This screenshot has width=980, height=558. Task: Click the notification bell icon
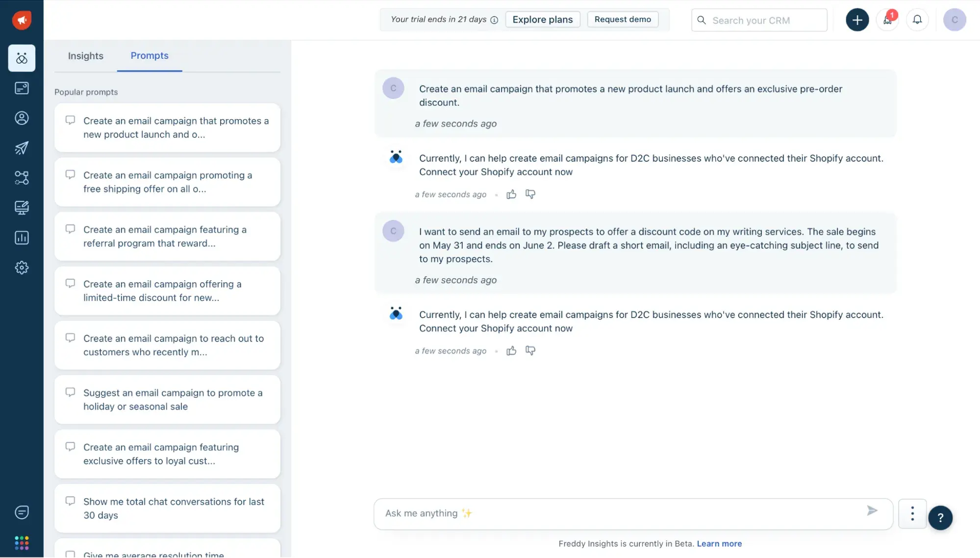tap(917, 20)
